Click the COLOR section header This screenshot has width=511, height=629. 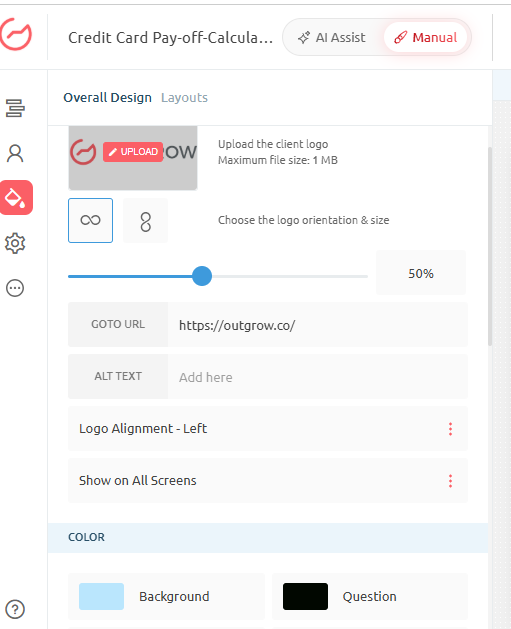click(x=268, y=538)
